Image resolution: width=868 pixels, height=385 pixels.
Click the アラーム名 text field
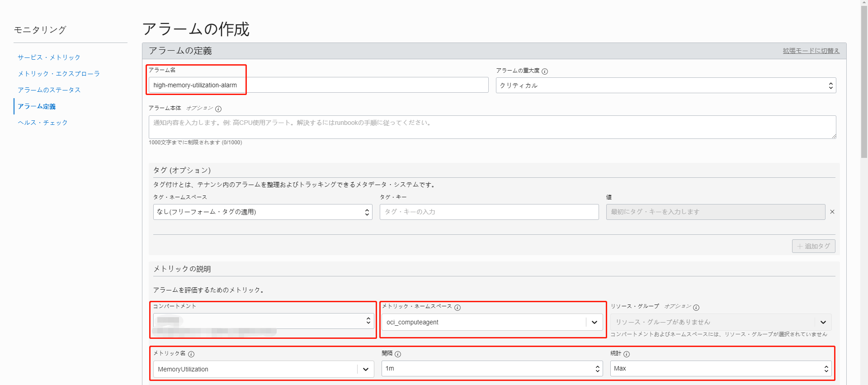click(x=318, y=85)
